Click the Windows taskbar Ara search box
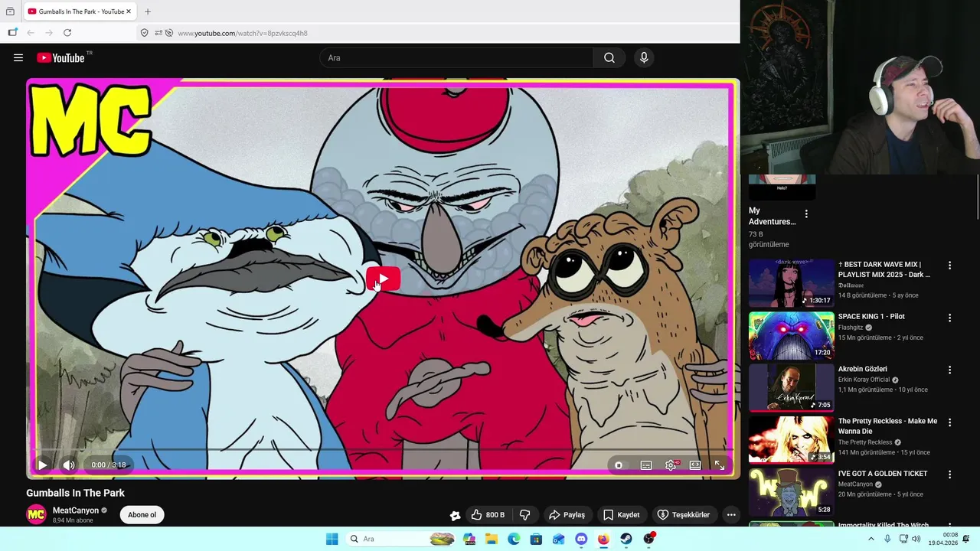 point(402,539)
